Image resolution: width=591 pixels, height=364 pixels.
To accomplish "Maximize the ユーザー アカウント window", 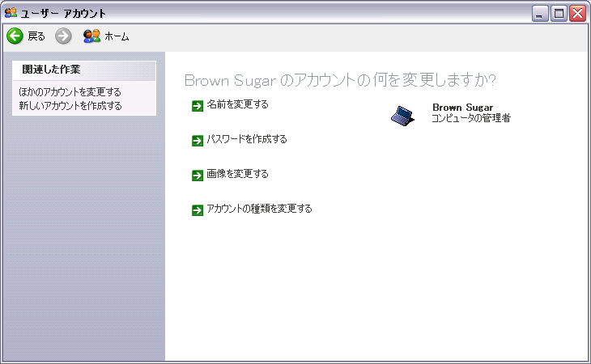I will click(559, 14).
